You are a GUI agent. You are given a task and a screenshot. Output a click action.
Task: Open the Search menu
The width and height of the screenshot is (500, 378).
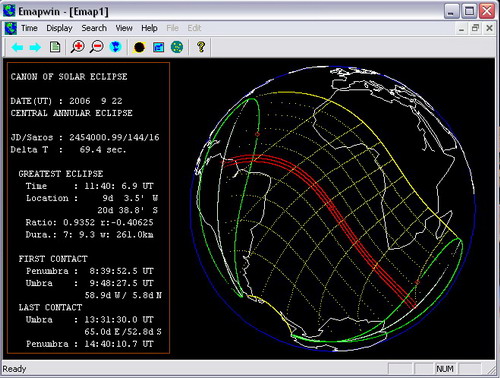coord(94,28)
